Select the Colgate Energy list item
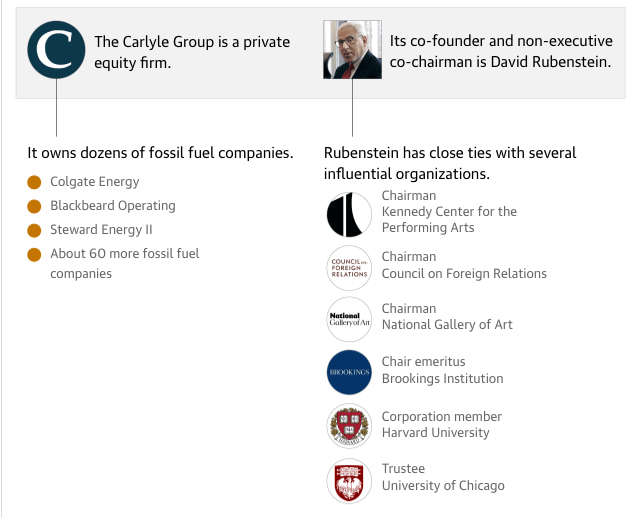The image size is (644, 518). pos(95,182)
